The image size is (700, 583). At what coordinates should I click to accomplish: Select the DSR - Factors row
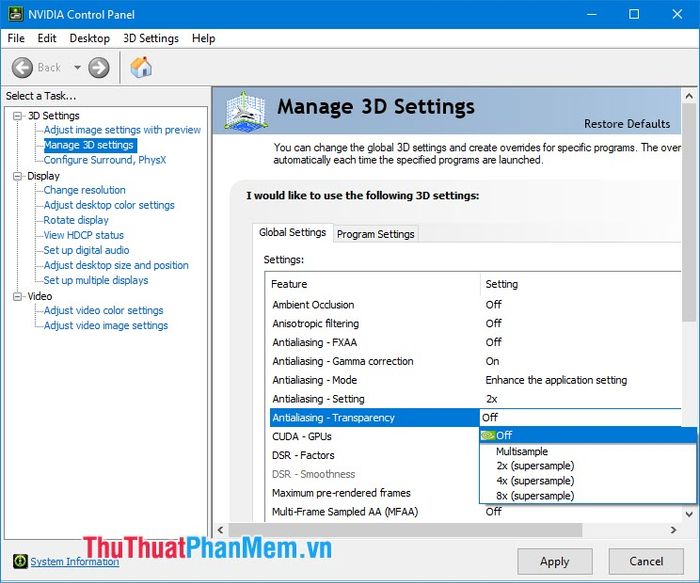click(374, 455)
